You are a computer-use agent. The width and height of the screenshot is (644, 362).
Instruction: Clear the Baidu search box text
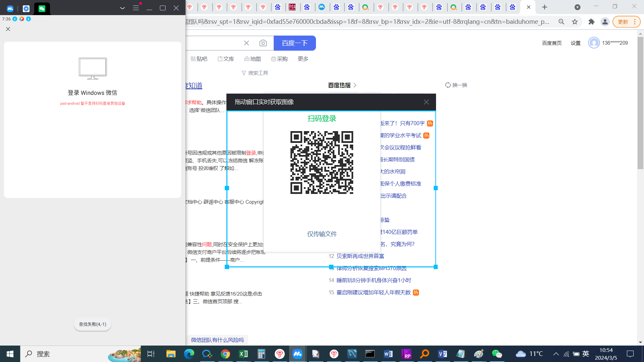[x=247, y=43]
